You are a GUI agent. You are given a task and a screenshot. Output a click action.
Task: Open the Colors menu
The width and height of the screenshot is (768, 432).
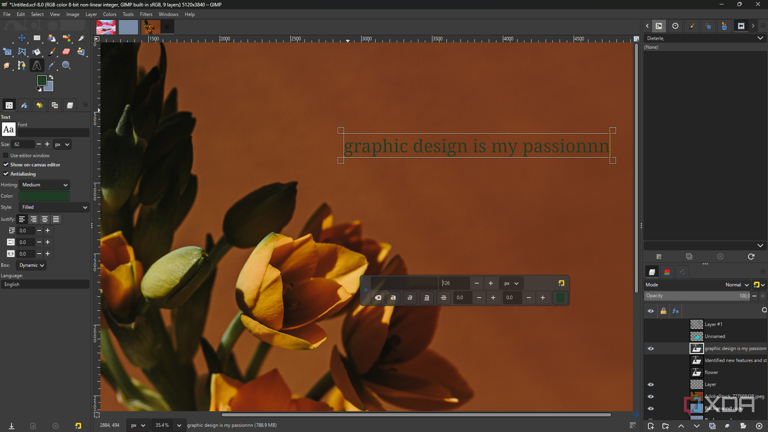(x=109, y=14)
